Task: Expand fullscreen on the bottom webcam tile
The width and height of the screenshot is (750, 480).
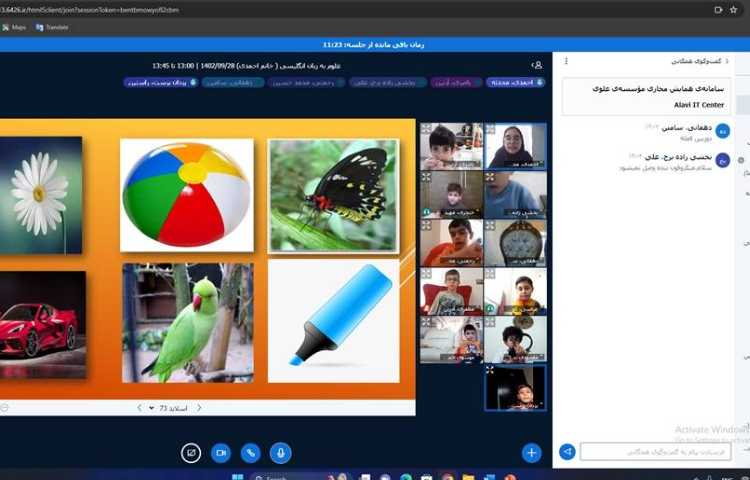Action: [491, 371]
